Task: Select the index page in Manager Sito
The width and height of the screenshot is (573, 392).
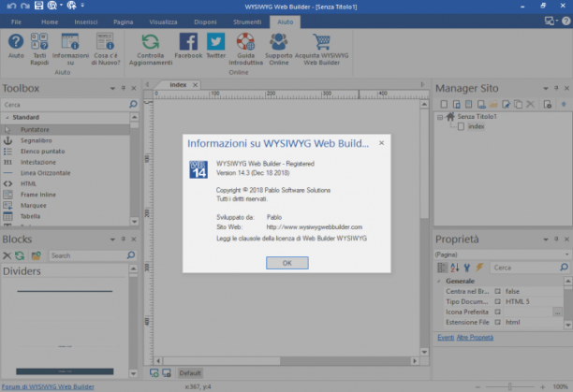Action: click(x=476, y=126)
